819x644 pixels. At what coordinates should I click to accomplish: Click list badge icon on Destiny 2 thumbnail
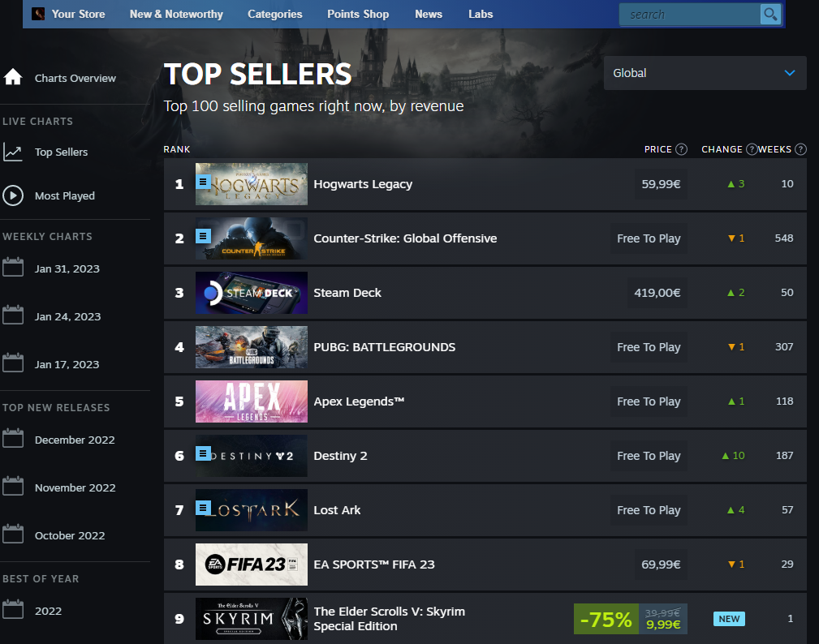[203, 453]
